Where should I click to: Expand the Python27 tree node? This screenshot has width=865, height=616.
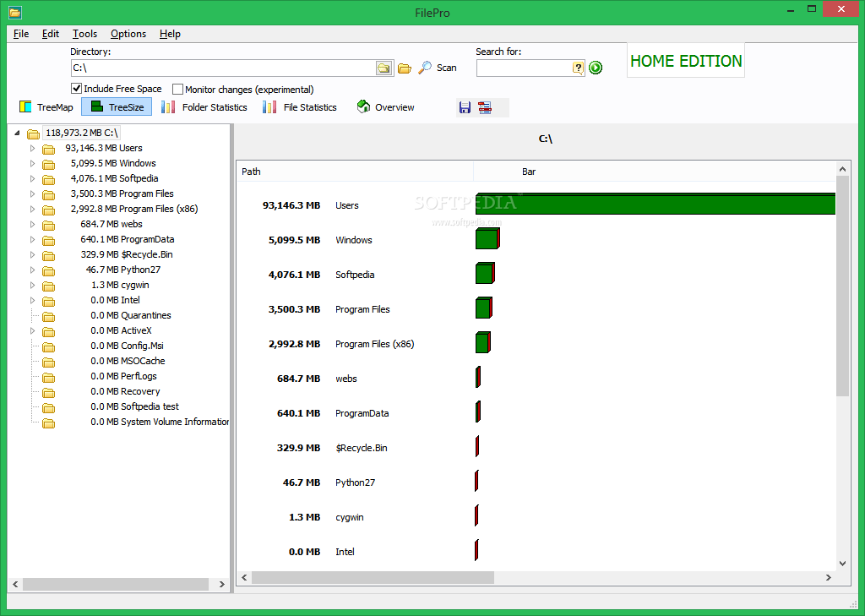point(33,270)
